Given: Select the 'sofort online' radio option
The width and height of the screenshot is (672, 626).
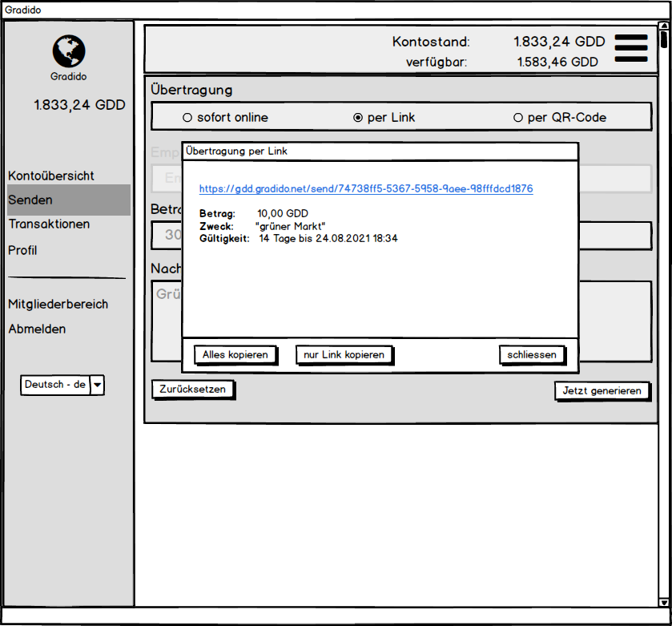Looking at the screenshot, I should (x=187, y=118).
